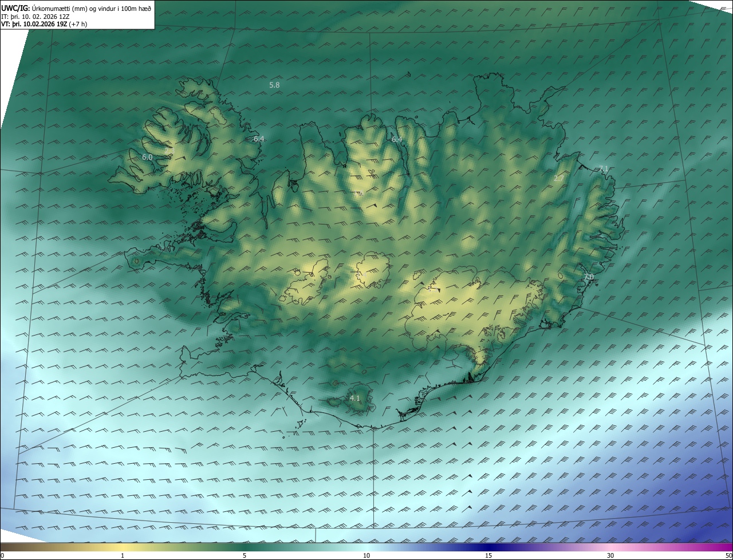Click the color scale tick label '1'

coord(123,555)
